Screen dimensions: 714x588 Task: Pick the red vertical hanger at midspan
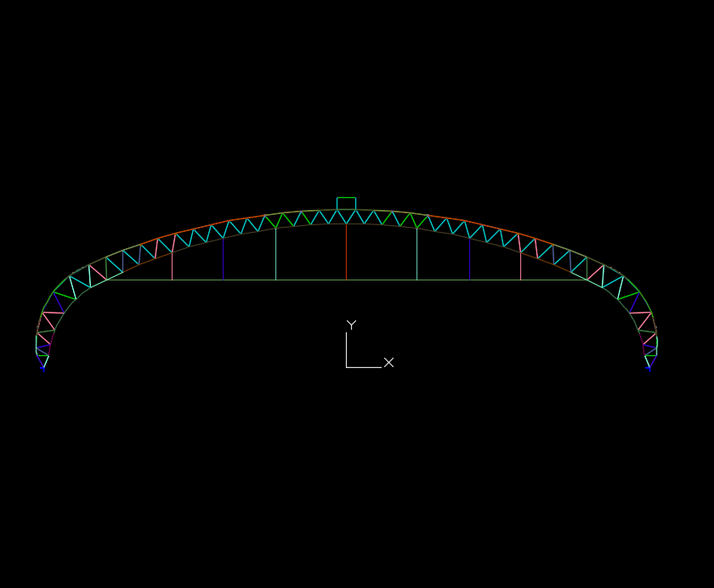pos(347,252)
